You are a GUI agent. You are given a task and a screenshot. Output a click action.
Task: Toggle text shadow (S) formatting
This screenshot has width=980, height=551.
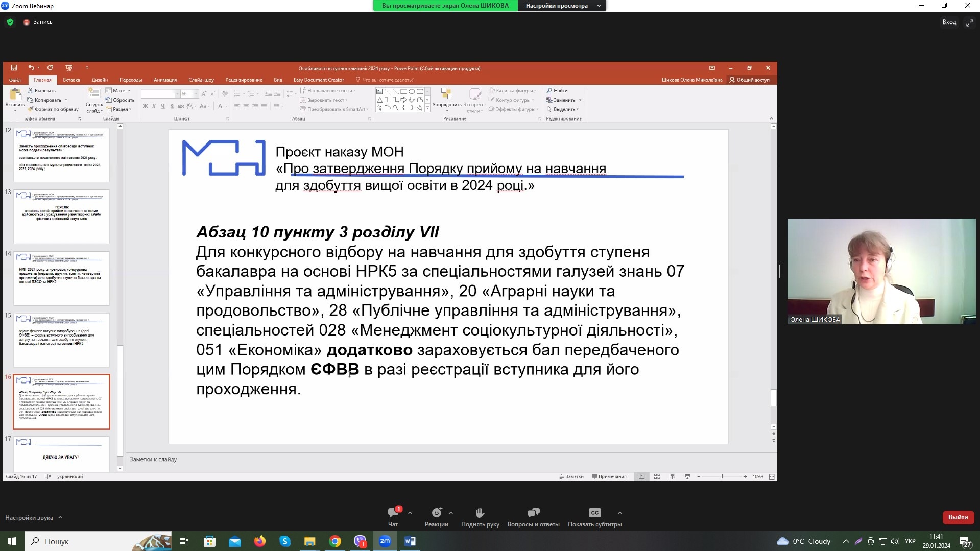pos(172,106)
